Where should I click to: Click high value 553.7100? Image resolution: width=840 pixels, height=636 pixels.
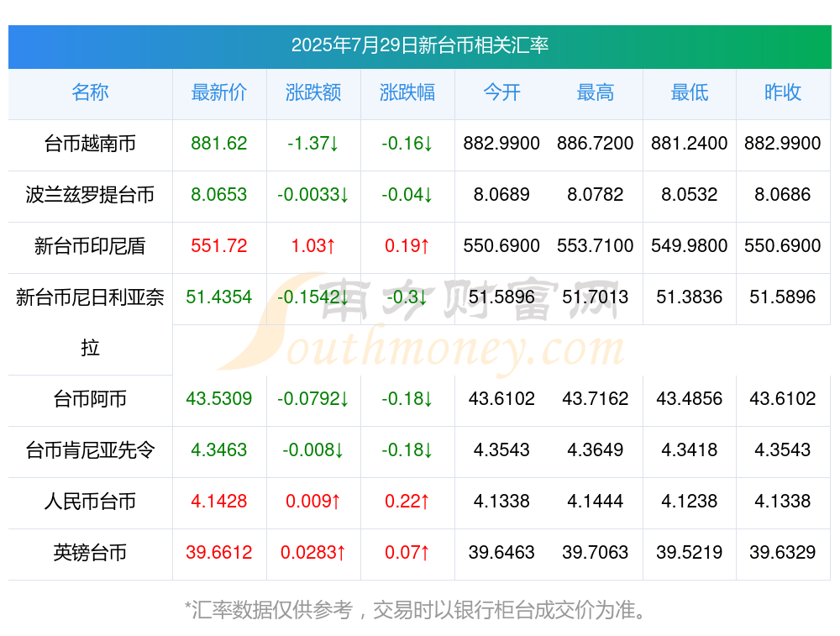click(596, 246)
